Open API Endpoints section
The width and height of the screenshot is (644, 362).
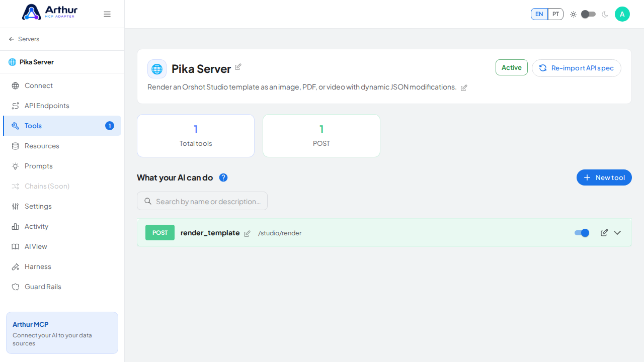pos(62,106)
